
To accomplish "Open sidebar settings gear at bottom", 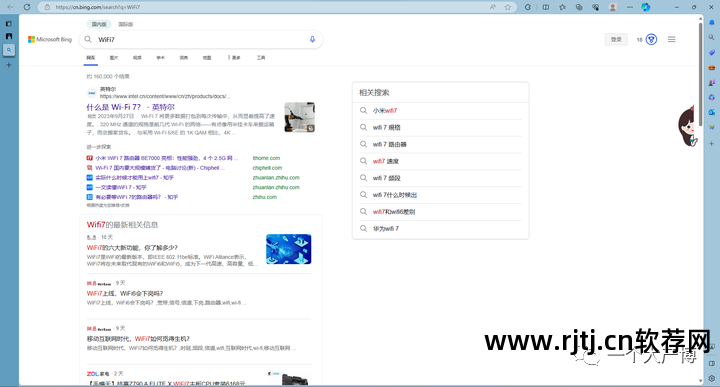I will [x=711, y=379].
